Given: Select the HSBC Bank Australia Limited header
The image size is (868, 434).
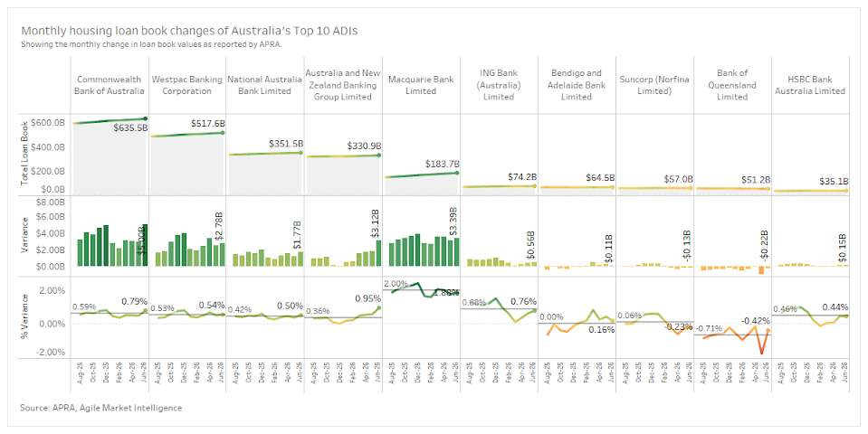Looking at the screenshot, I should click(810, 85).
